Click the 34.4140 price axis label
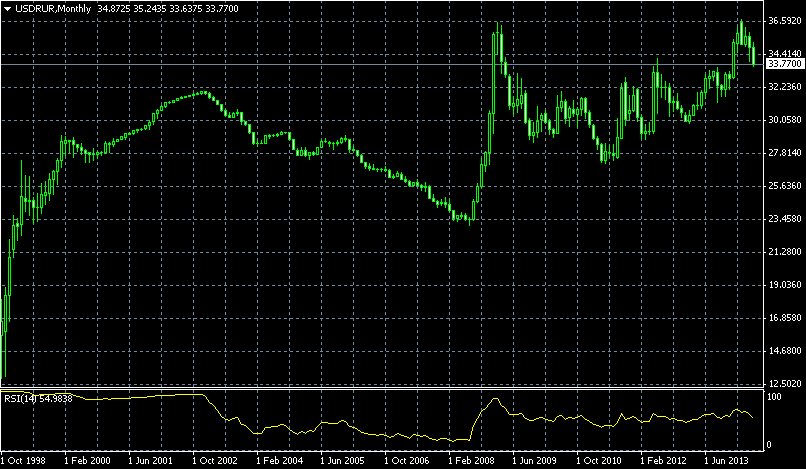 tap(784, 53)
